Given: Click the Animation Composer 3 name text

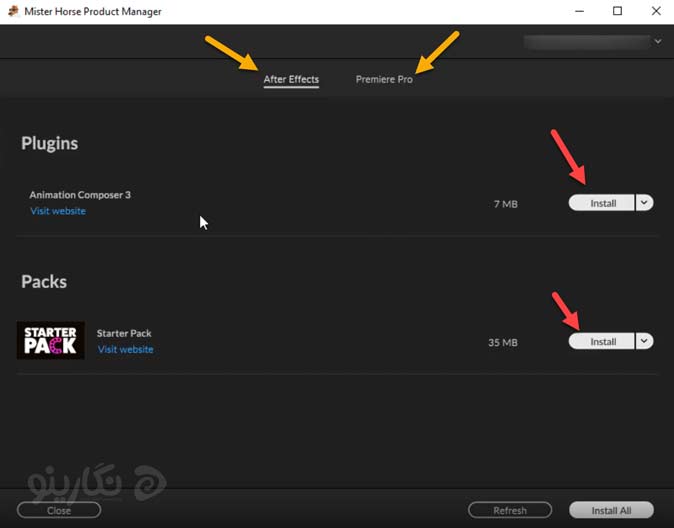Looking at the screenshot, I should (80, 195).
